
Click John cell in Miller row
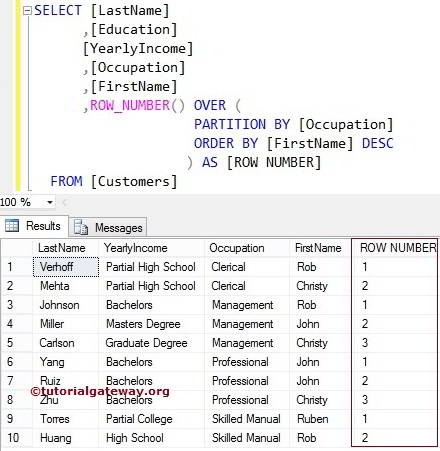click(x=321, y=324)
